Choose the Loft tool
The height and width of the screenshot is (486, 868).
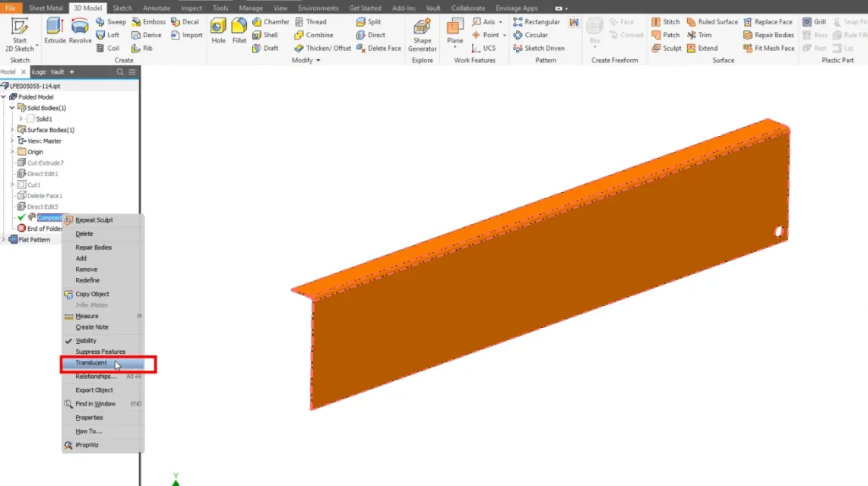tap(108, 35)
